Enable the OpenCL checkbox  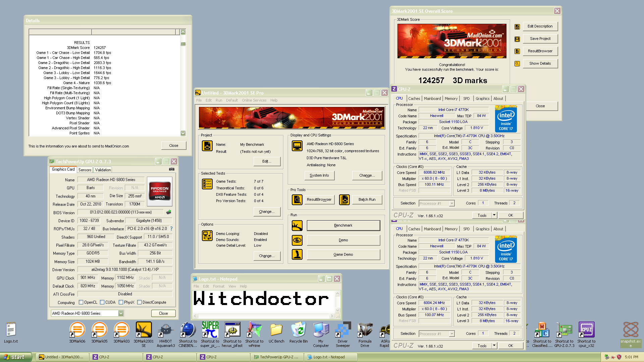click(81, 302)
